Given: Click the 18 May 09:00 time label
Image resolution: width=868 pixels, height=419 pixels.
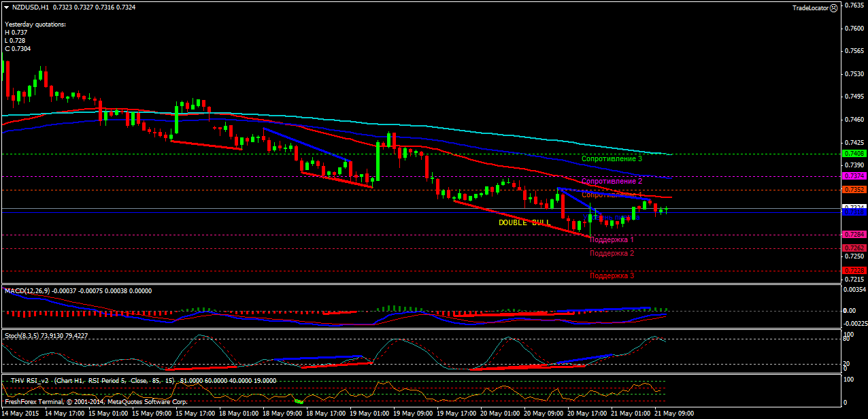Looking at the screenshot, I should [x=282, y=413].
